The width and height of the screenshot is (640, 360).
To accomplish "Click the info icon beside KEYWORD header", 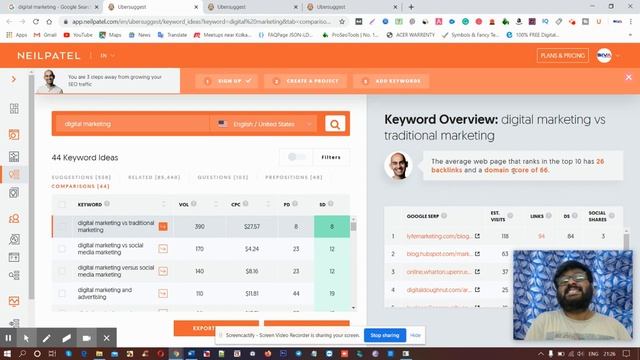I will click(x=107, y=204).
